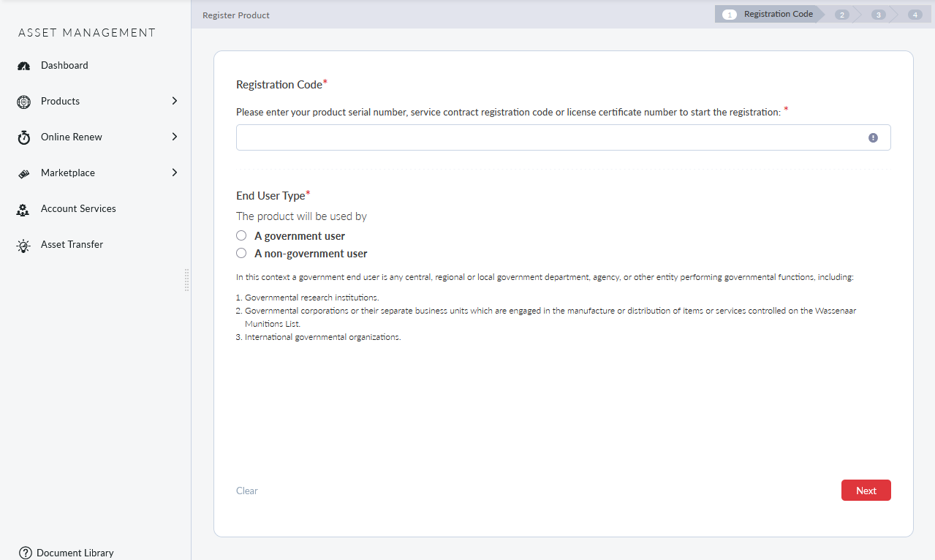Click 'The product will be used by' text
Screen dimensions: 935x560
pos(301,216)
